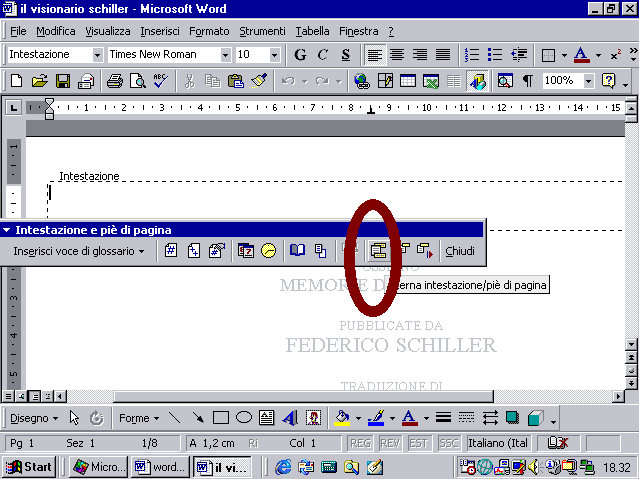Open a file with the Open folder icon
Screen dimensions: 639x479
point(40,81)
